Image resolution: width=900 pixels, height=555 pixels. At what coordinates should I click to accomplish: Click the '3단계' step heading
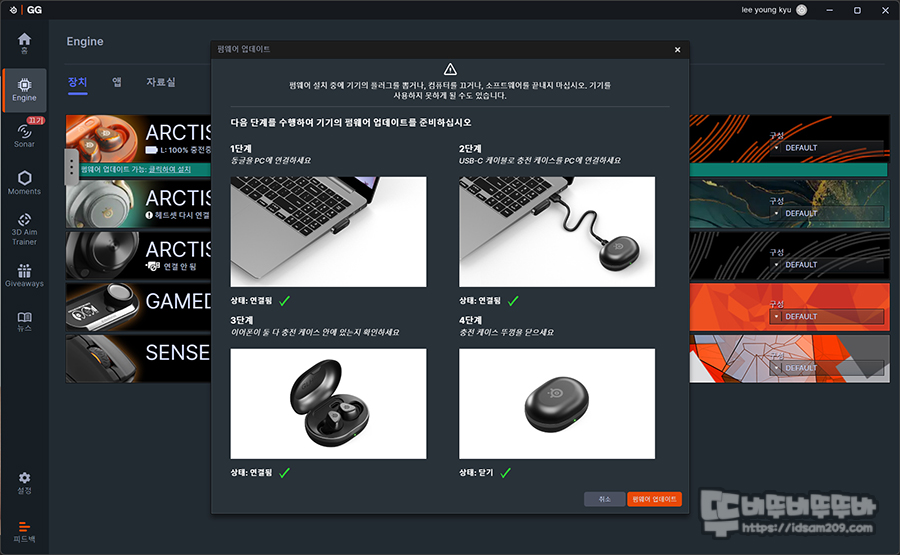[242, 320]
